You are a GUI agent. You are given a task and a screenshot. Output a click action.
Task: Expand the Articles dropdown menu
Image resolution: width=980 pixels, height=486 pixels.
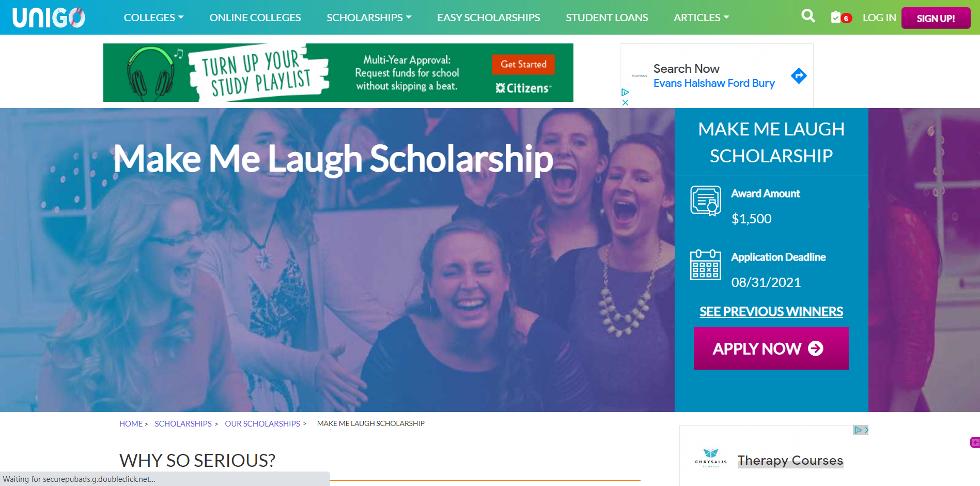[x=701, y=18]
